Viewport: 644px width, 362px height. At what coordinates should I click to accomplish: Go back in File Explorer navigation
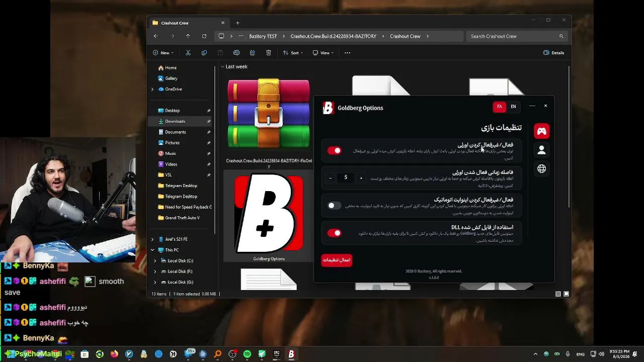tap(156, 36)
